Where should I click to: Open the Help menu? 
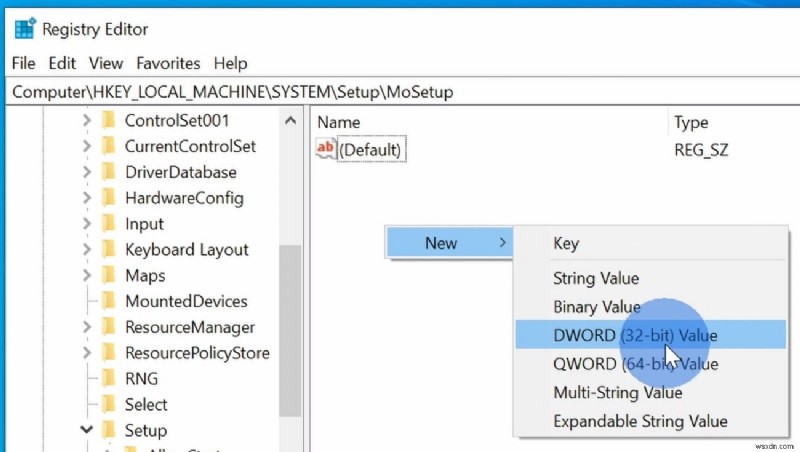231,63
